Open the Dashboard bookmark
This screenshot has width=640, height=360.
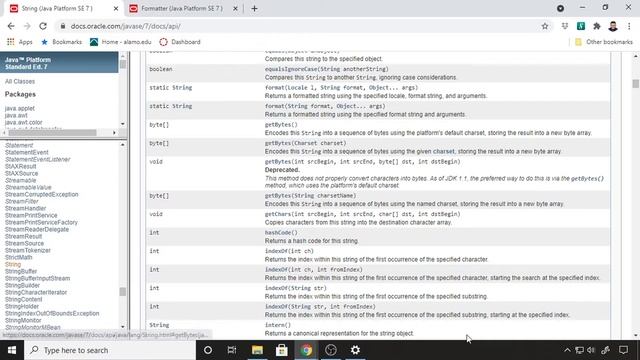pos(180,42)
